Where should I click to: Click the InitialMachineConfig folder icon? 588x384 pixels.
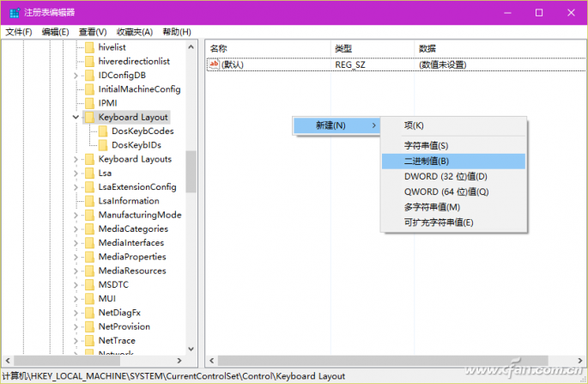pyautogui.click(x=89, y=89)
